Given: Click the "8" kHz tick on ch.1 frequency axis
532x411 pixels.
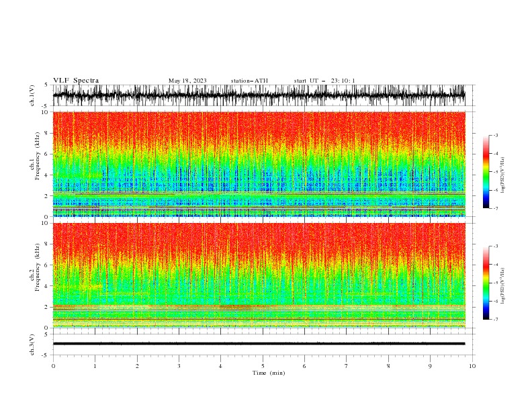Looking at the screenshot, I should tap(46, 133).
